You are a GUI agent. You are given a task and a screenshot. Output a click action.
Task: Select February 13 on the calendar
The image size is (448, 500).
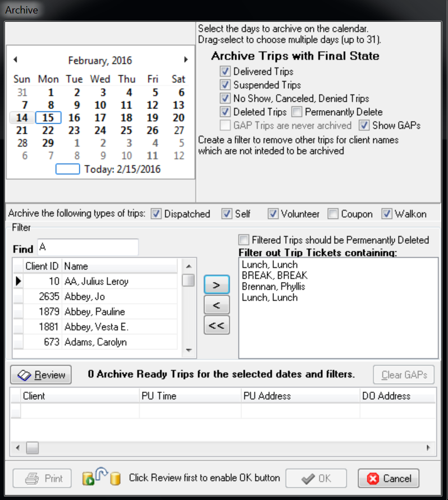point(179,105)
